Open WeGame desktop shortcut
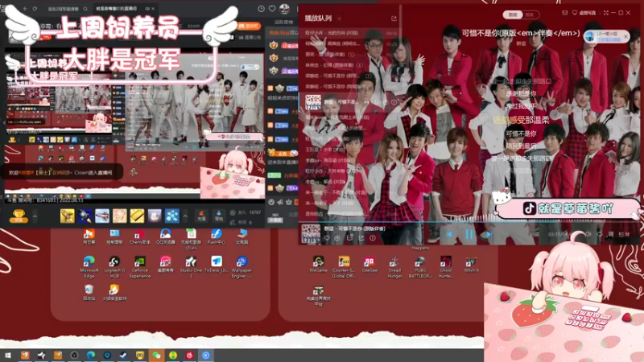The height and width of the screenshot is (362, 644). pyautogui.click(x=318, y=265)
